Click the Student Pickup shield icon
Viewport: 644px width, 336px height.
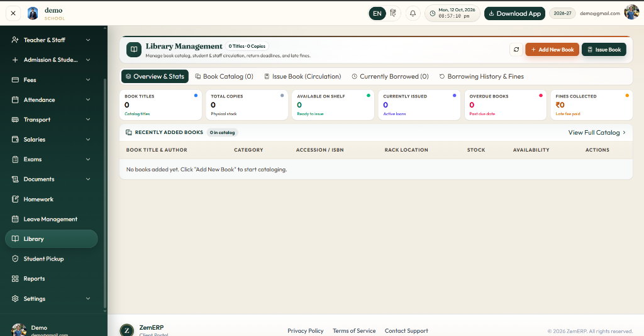(15, 259)
